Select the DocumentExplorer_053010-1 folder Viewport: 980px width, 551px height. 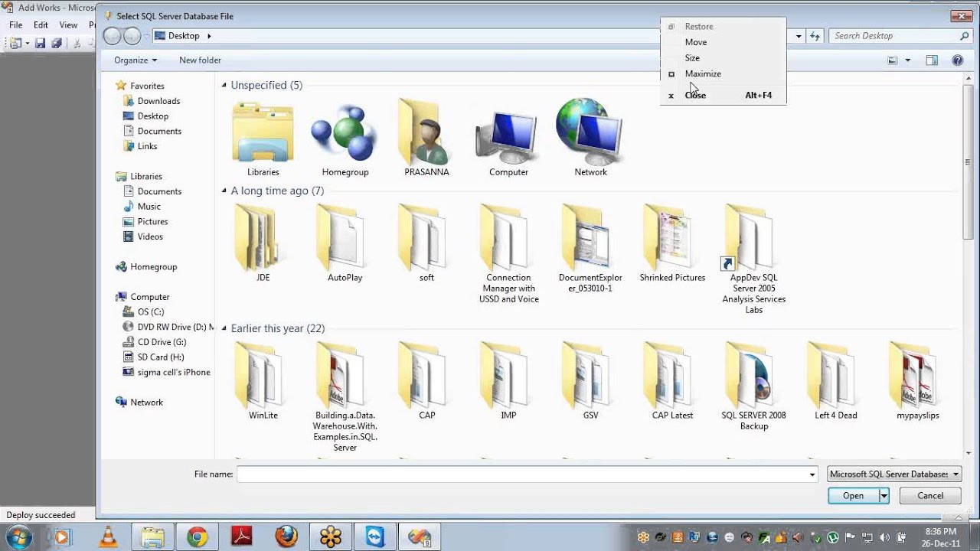tap(590, 249)
